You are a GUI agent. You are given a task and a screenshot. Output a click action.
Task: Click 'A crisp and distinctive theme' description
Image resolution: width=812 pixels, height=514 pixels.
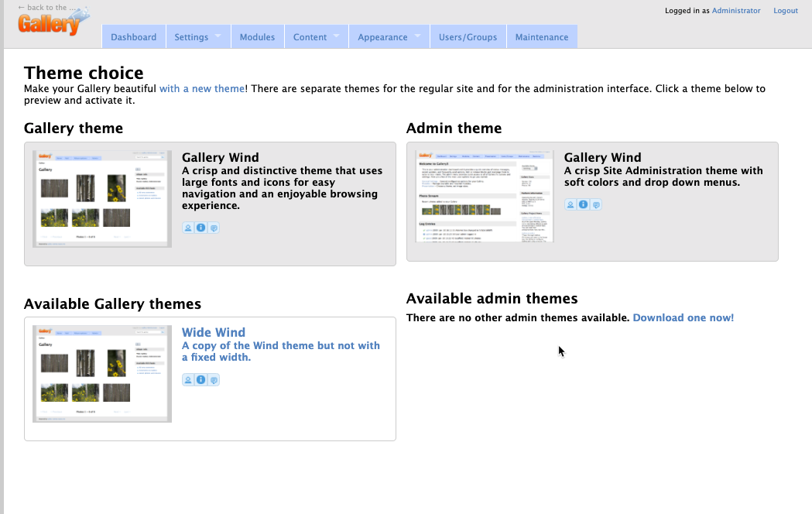[283, 188]
